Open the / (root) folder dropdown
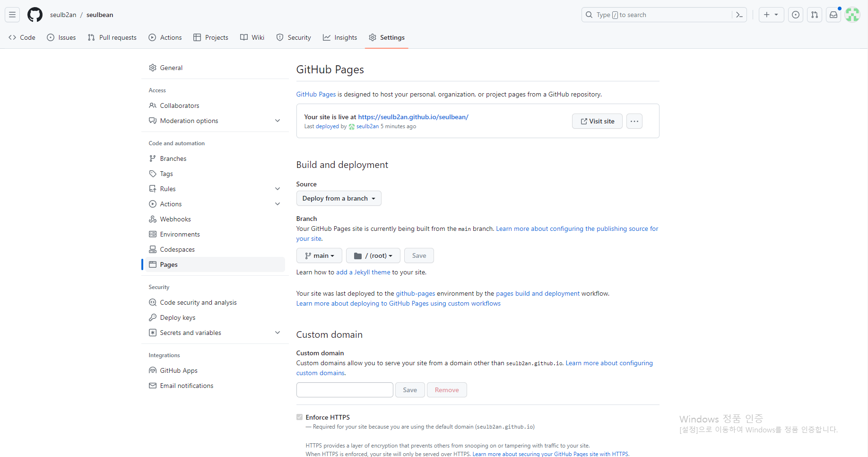868x457 pixels. pos(373,255)
